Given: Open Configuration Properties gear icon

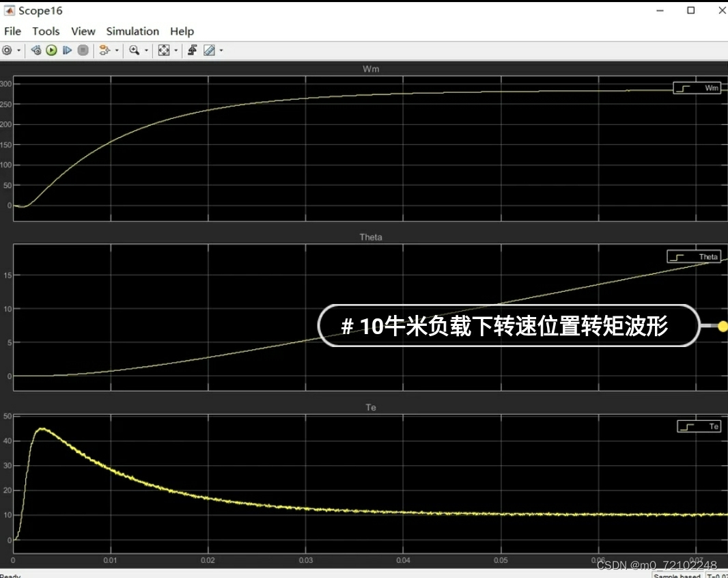Looking at the screenshot, I should [x=7, y=50].
